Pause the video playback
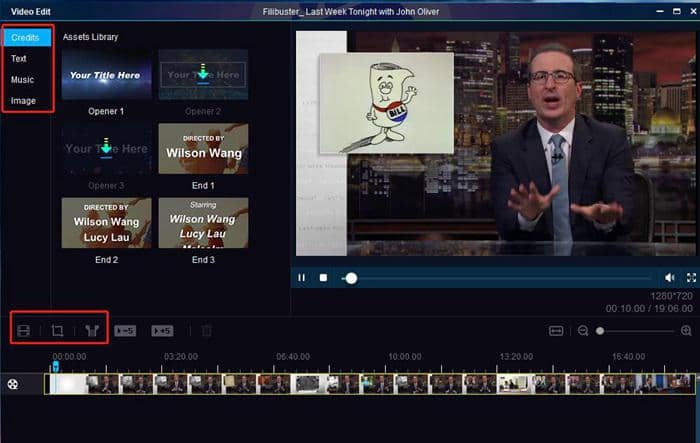 pyautogui.click(x=302, y=278)
